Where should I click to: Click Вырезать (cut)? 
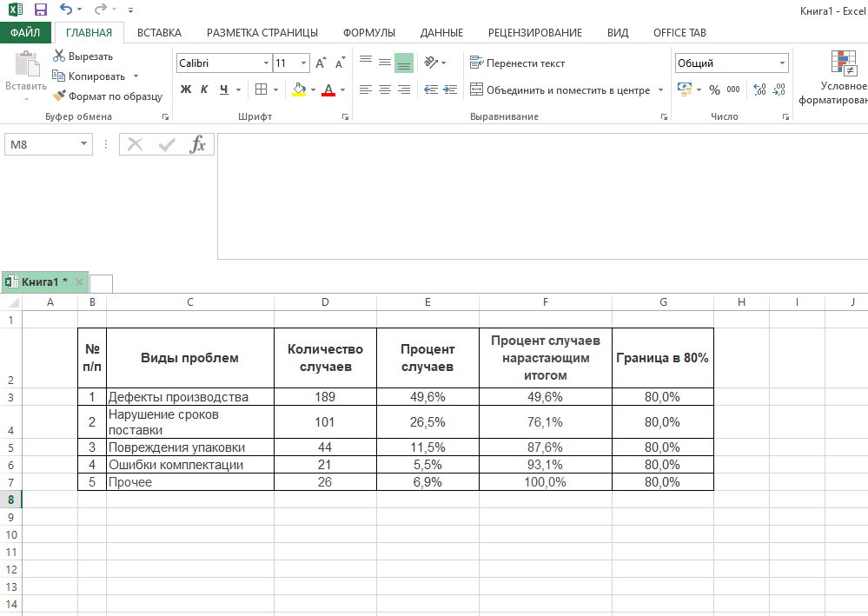tap(83, 56)
